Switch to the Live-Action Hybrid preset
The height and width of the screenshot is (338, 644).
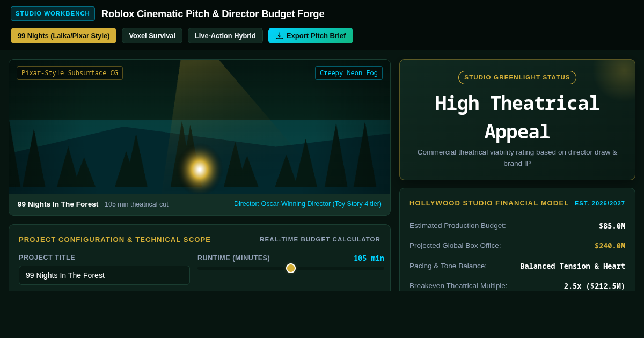[x=225, y=35]
